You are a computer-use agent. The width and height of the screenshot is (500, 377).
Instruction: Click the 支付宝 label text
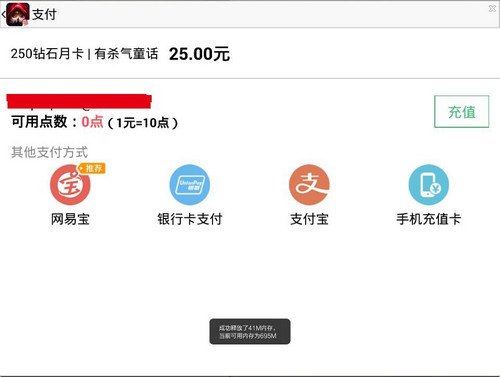pos(309,219)
